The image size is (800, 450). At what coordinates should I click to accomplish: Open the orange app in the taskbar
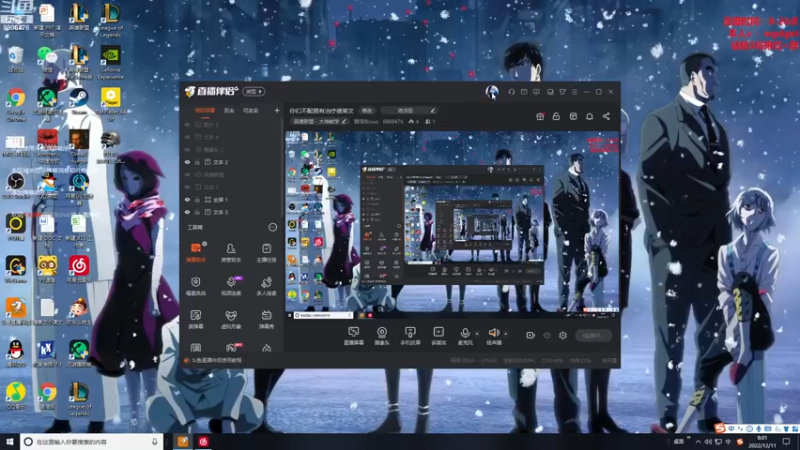coord(183,441)
